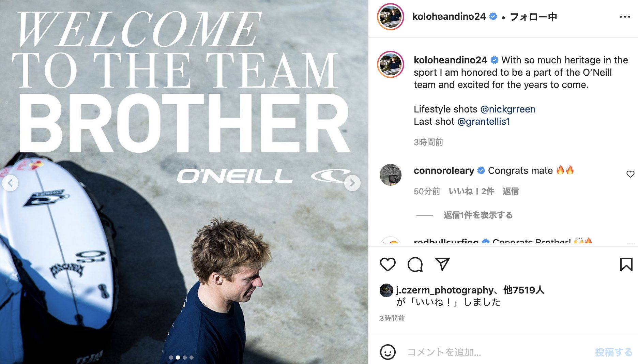Share the post via paper plane icon
638x364 pixels.
click(x=442, y=264)
